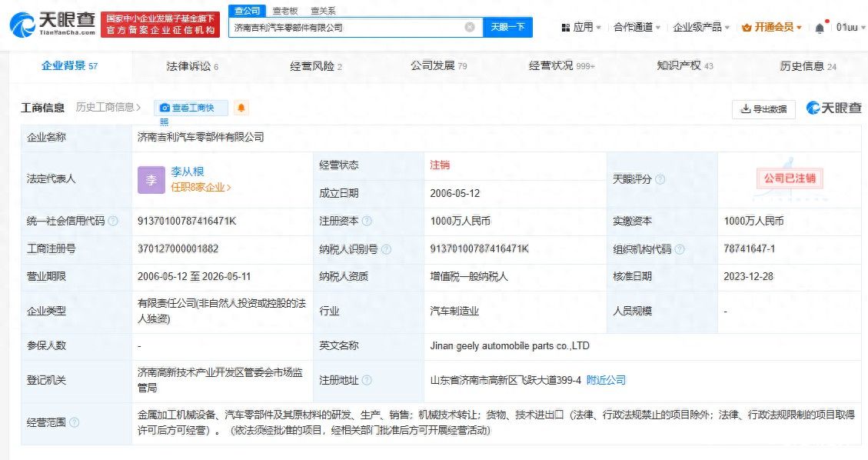Clear the search box text
Screen dimensions: 868x460
point(470,27)
